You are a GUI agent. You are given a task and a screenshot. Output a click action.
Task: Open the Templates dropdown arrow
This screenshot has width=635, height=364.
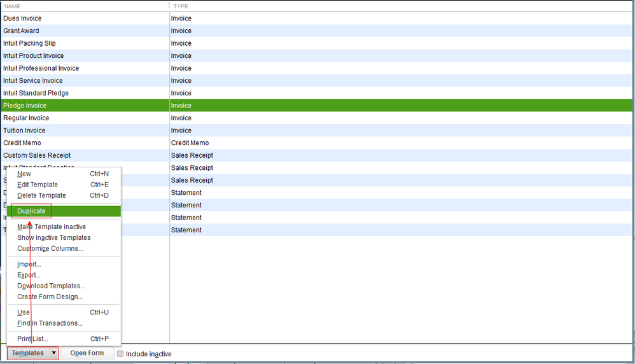[x=53, y=353]
